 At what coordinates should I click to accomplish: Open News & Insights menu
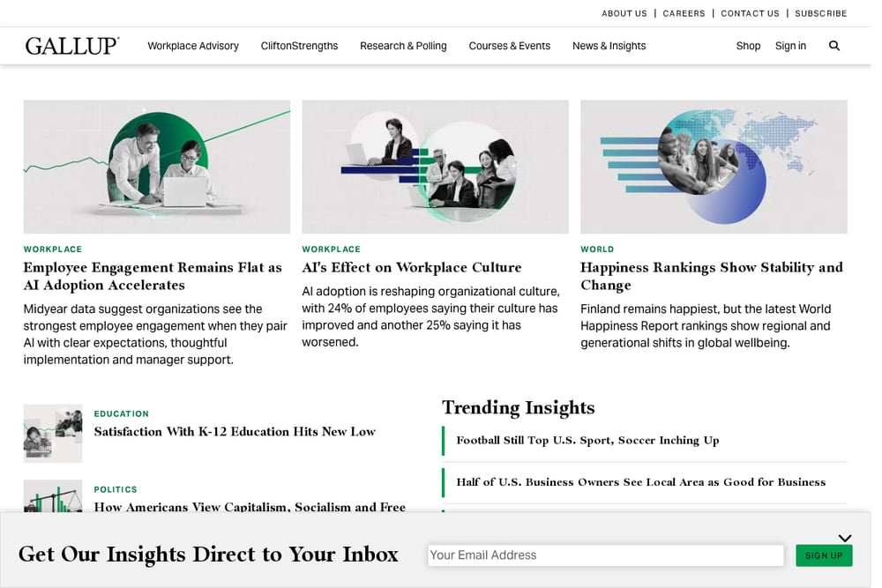609,46
